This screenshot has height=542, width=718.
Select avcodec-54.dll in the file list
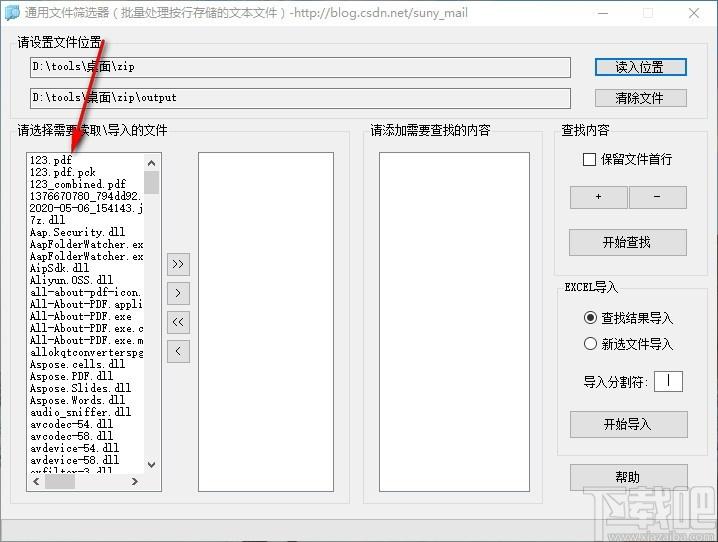(71, 424)
